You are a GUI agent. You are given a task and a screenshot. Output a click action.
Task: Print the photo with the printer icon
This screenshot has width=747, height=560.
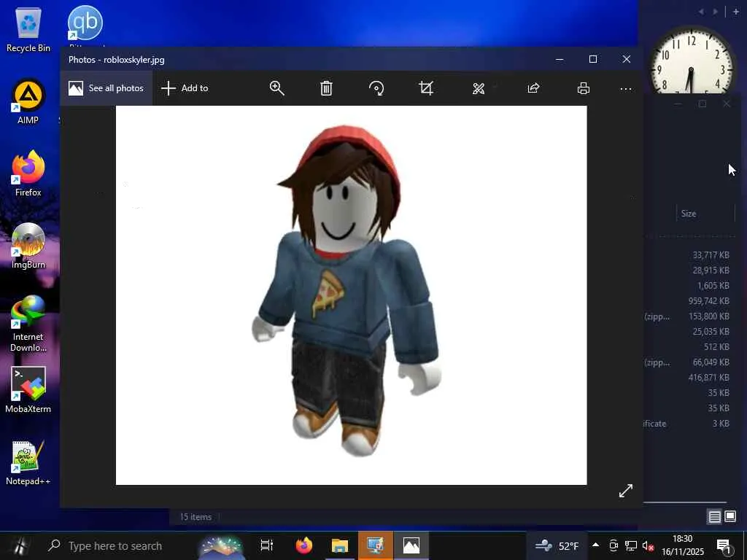(x=583, y=88)
